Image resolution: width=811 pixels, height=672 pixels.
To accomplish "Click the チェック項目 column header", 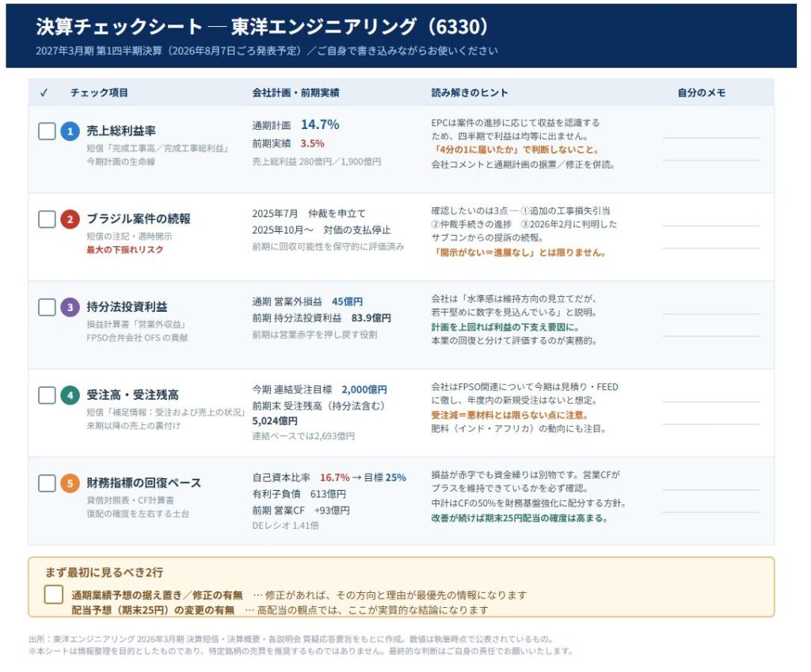I will coord(99,93).
